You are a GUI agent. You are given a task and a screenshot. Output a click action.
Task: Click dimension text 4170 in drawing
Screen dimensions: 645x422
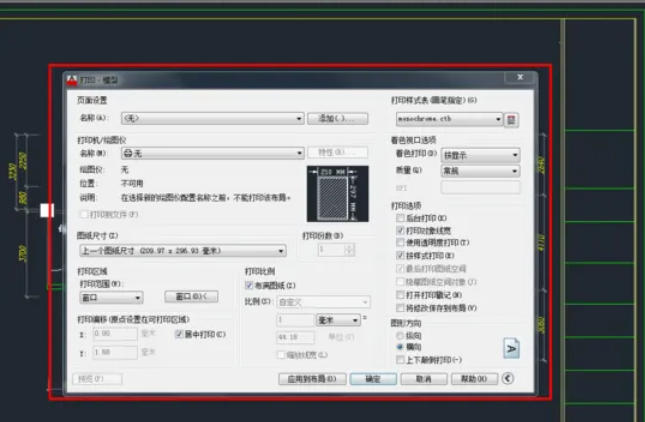[x=541, y=243]
